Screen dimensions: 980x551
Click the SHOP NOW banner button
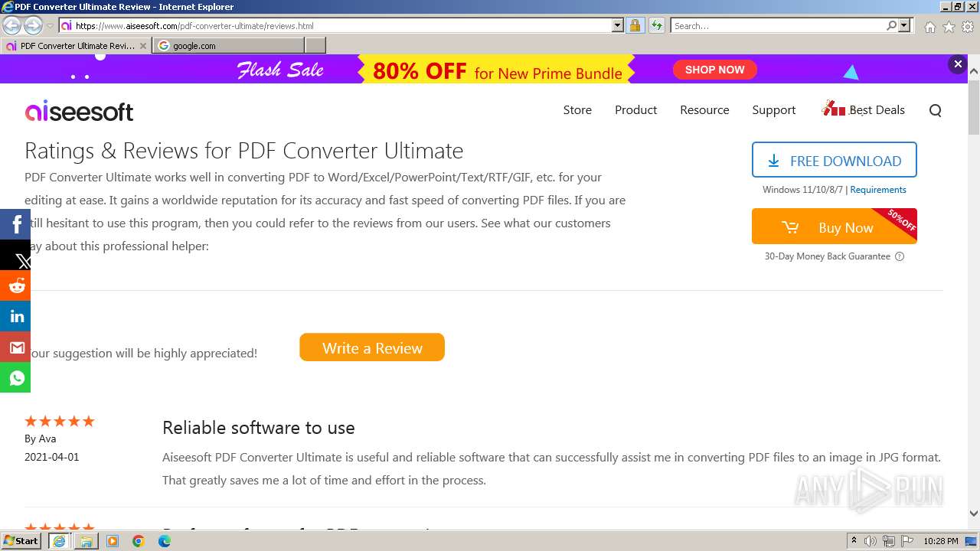[x=714, y=70]
